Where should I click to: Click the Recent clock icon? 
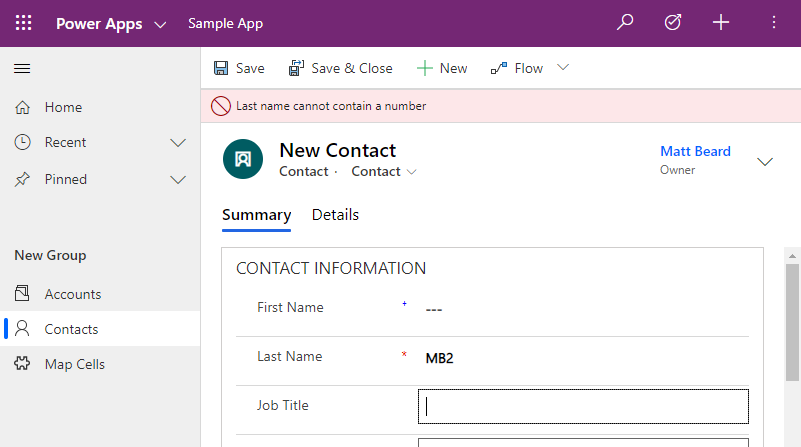(22, 142)
